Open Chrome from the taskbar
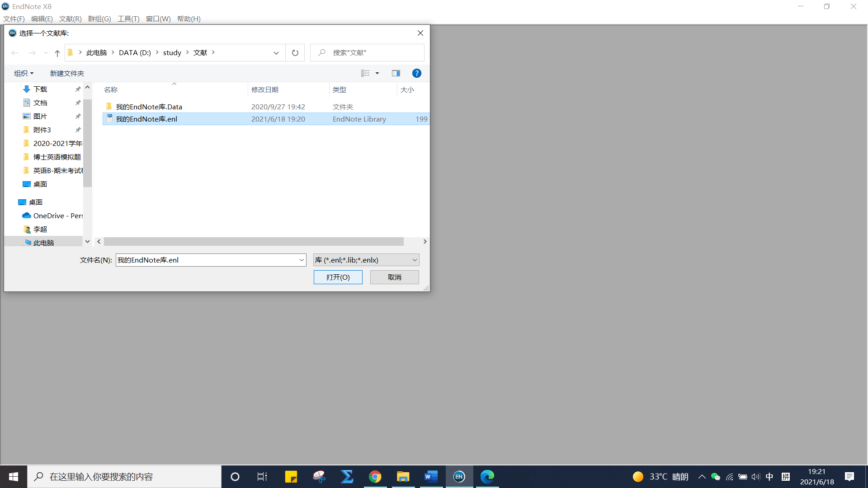Screen dimensions: 868x488 click(375, 476)
